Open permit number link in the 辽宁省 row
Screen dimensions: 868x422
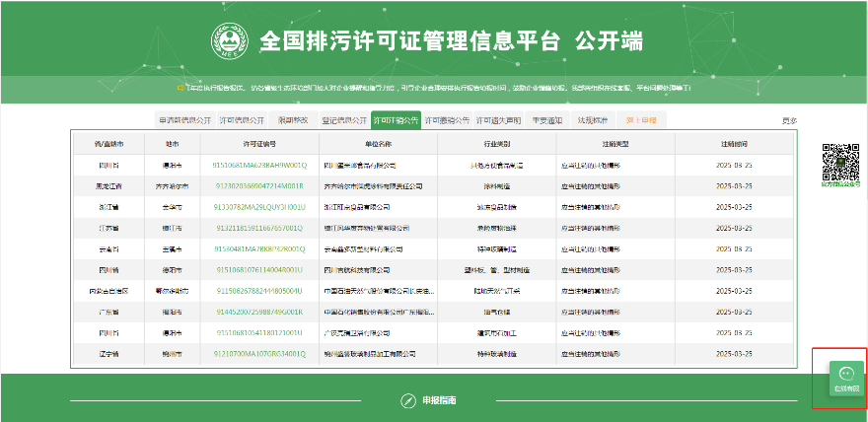tap(259, 354)
